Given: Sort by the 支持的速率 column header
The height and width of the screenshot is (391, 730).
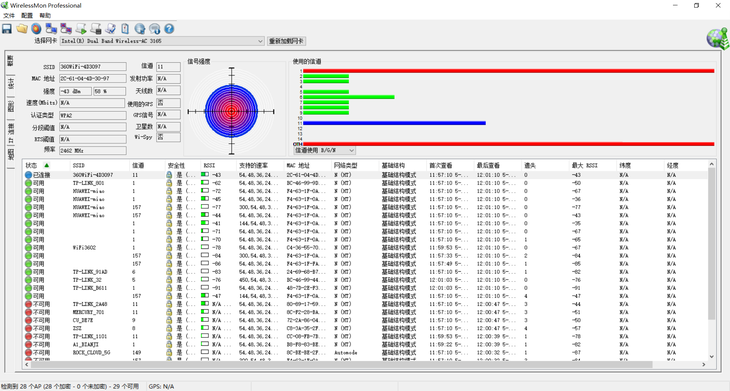Looking at the screenshot, I should [x=260, y=165].
